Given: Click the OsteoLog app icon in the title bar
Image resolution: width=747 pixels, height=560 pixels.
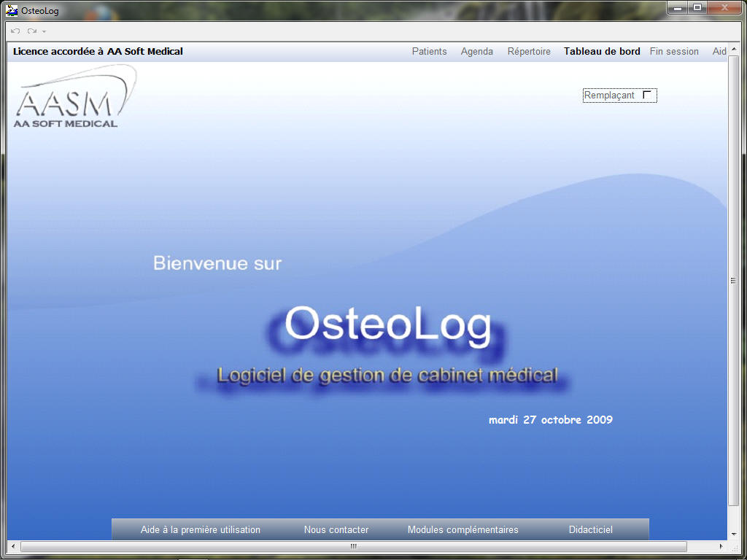Looking at the screenshot, I should click(x=12, y=10).
